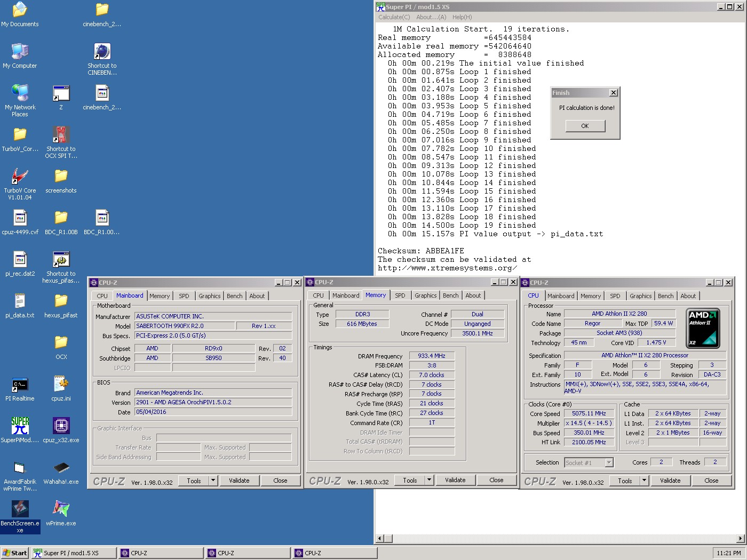Image resolution: width=747 pixels, height=560 pixels.
Task: Click Close button in Mainboard CPU-Z window
Action: coord(280,481)
